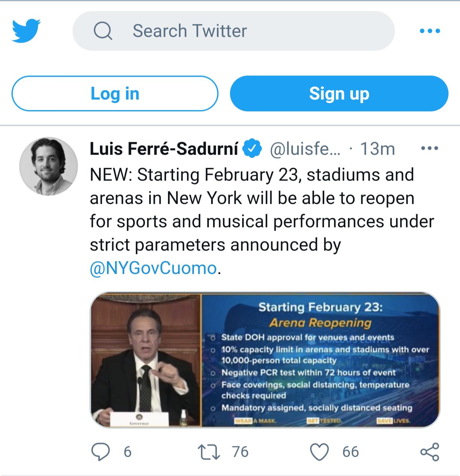Open the top-right overflow menu

[x=430, y=31]
